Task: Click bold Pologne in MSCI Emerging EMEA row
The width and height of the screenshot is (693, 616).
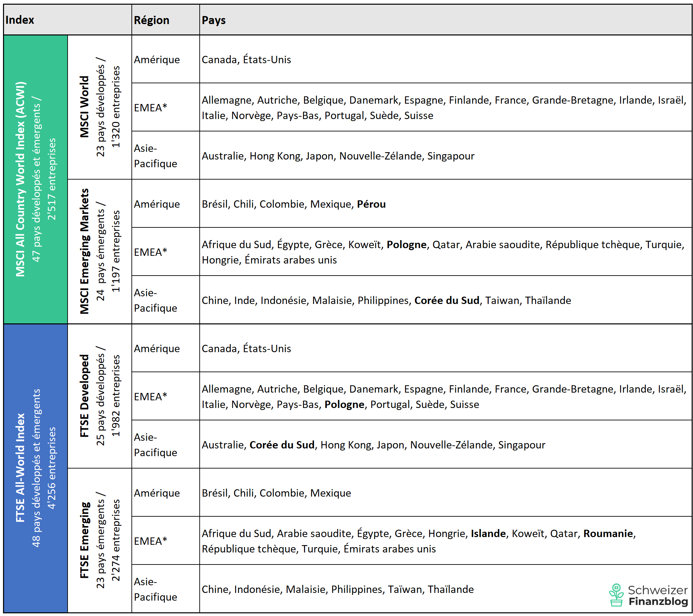Action: point(406,244)
